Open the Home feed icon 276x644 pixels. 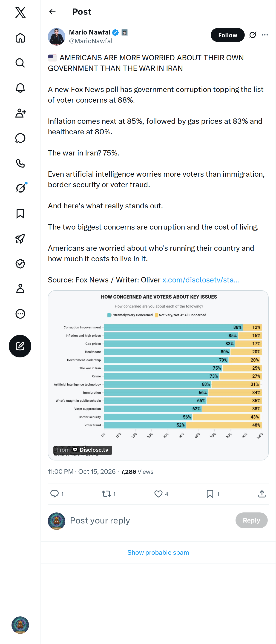pos(20,38)
